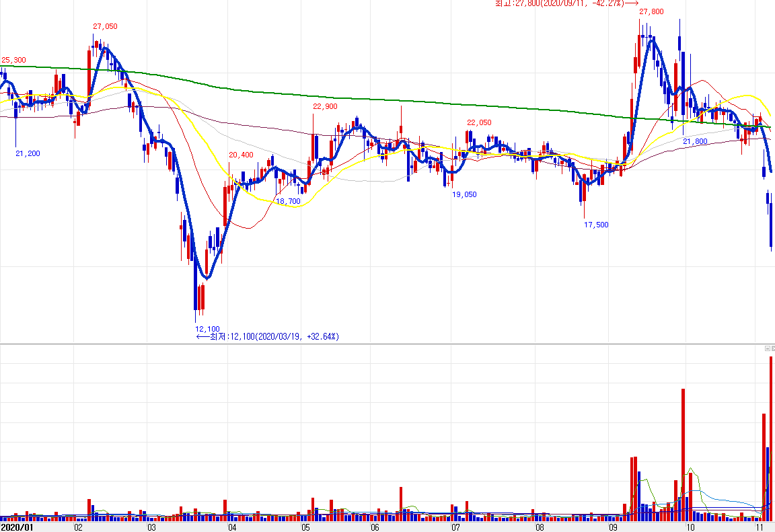775x532 pixels.
Task: Select the 25,300 high price label
Action: [14, 60]
